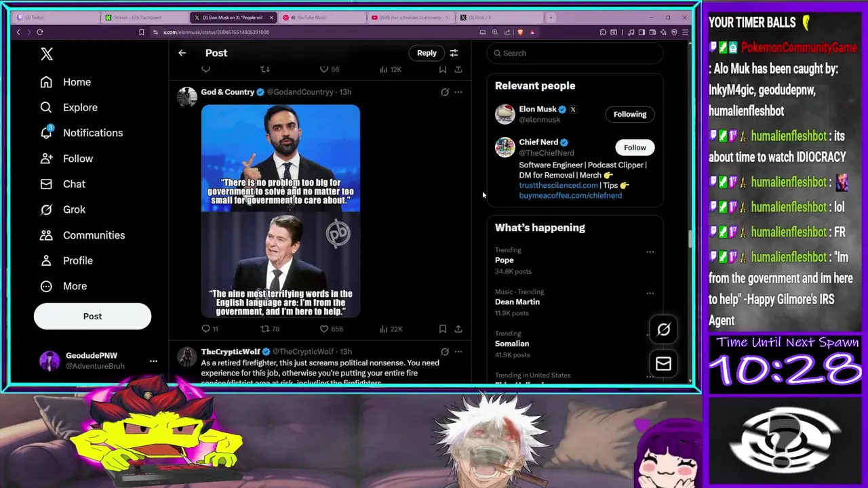Open Somalian trending topic
Image resolution: width=868 pixels, height=488 pixels.
pyautogui.click(x=512, y=344)
